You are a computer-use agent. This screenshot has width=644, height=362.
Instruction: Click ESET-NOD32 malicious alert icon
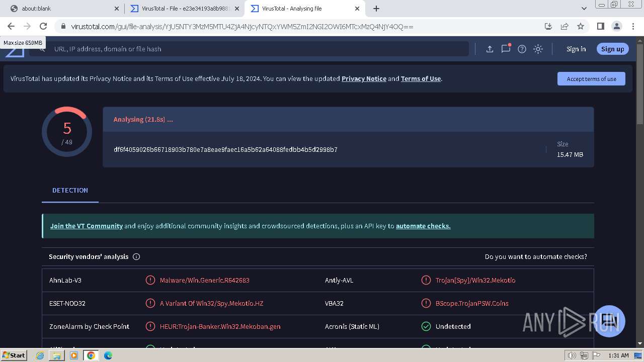click(150, 303)
